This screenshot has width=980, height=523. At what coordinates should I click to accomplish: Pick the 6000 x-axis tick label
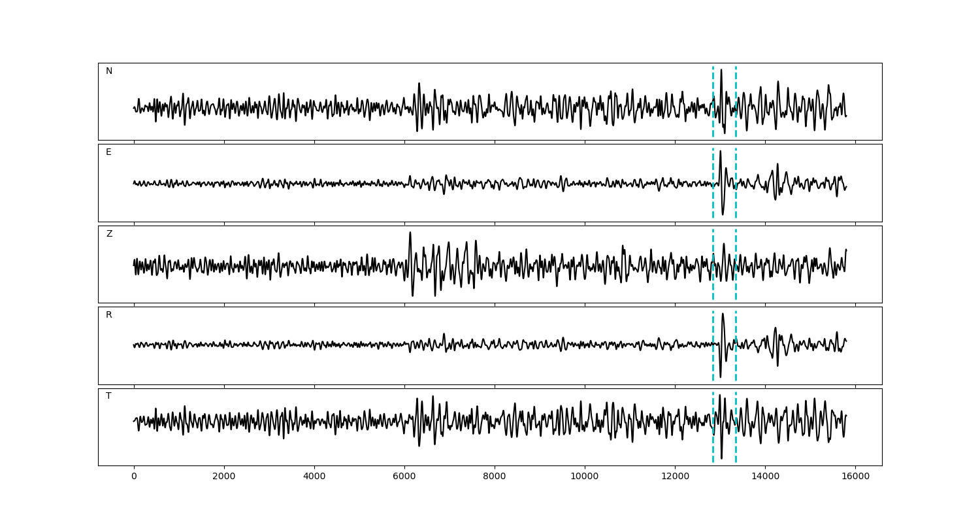[x=404, y=477]
